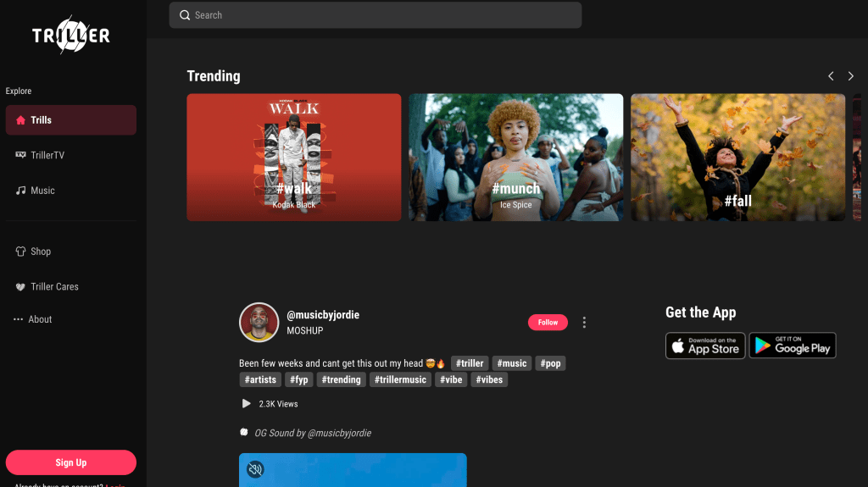The width and height of the screenshot is (868, 487).
Task: Click the play icon beside 2.3K Views
Action: (x=246, y=404)
